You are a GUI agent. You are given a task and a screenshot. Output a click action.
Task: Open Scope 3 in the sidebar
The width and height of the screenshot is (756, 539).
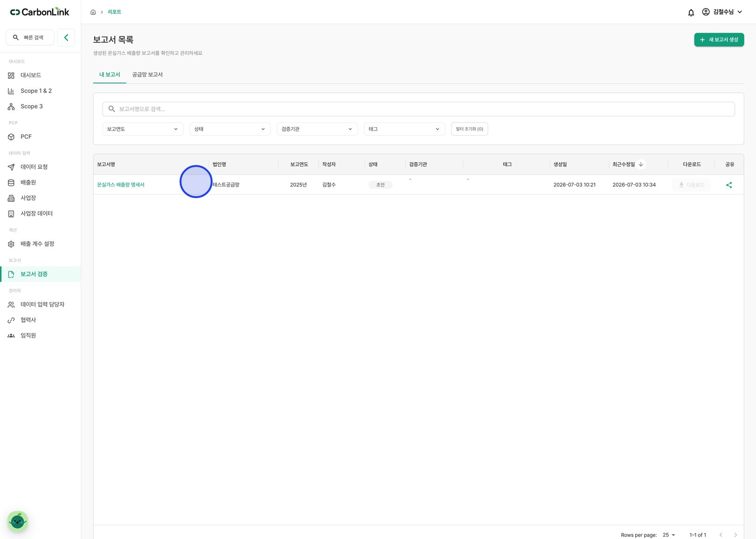(31, 106)
